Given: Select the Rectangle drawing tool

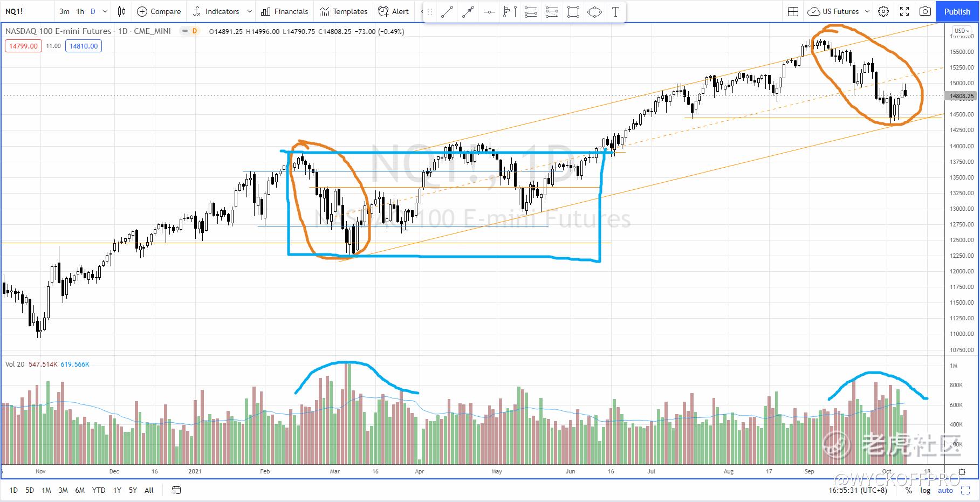Looking at the screenshot, I should tap(573, 12).
